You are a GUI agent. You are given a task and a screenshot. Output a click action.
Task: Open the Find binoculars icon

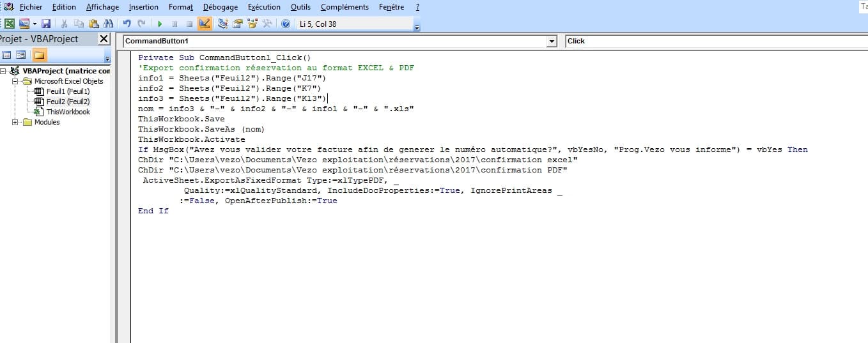coord(109,24)
